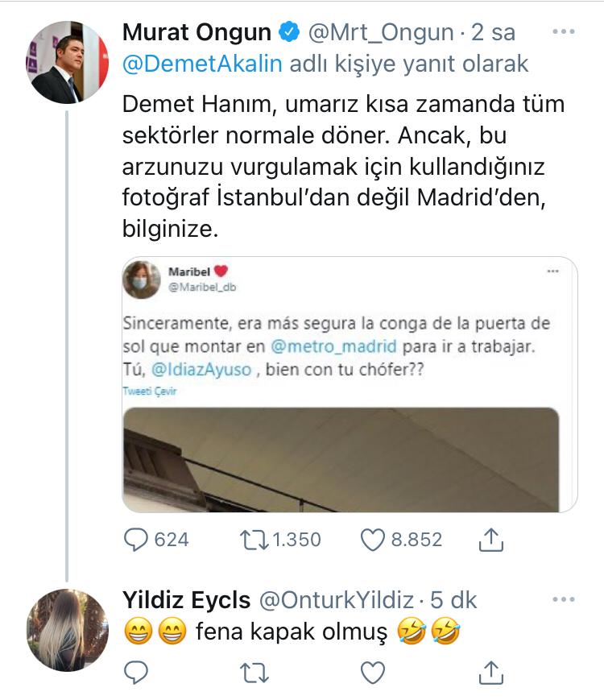This screenshot has height=700, width=604.
Task: Click the @metro_madrid mention link
Action: click(x=333, y=346)
